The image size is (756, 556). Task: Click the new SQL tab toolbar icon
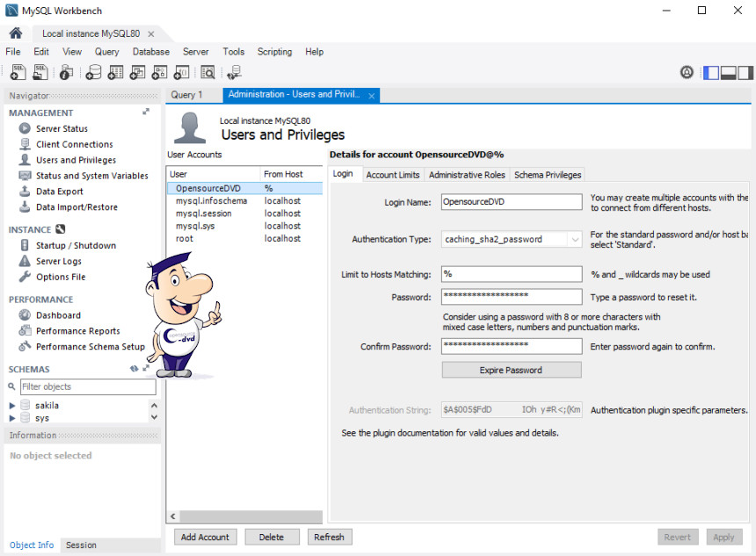click(17, 73)
